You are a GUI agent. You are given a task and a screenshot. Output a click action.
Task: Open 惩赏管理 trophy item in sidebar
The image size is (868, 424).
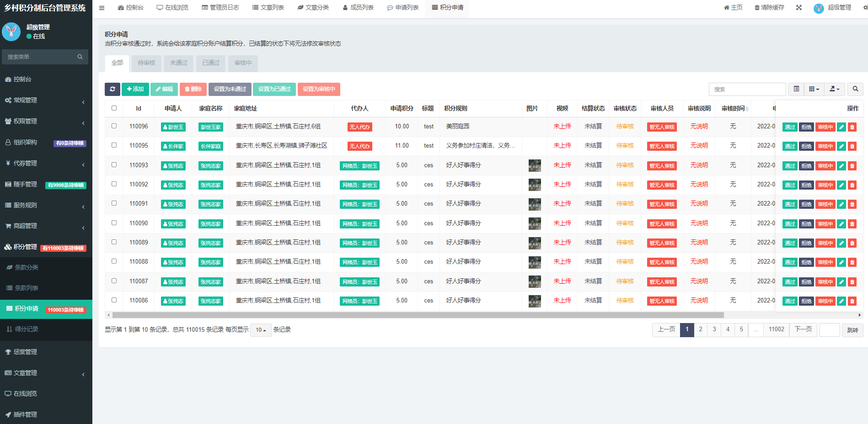coord(46,352)
